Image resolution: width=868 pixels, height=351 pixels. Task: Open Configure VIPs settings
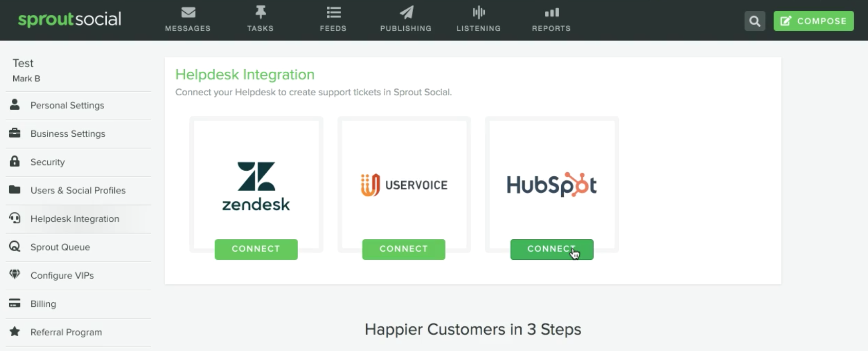click(x=78, y=276)
